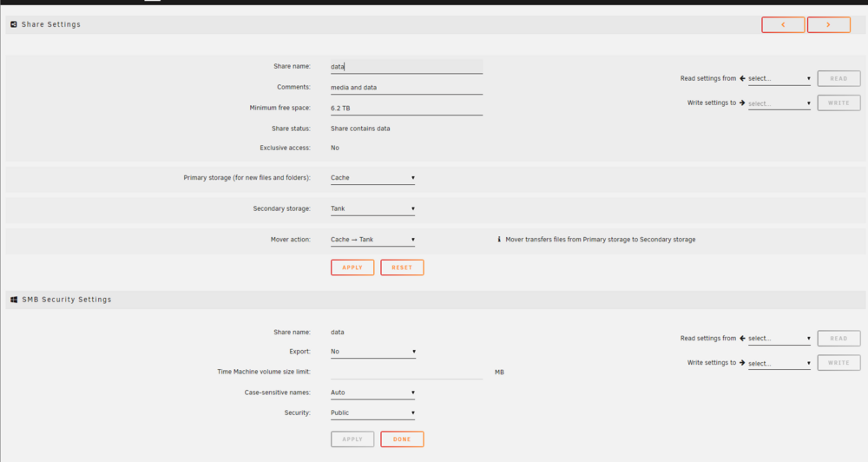Click WRITE button in SMB Security Settings
Image resolution: width=868 pixels, height=462 pixels.
pyautogui.click(x=838, y=363)
